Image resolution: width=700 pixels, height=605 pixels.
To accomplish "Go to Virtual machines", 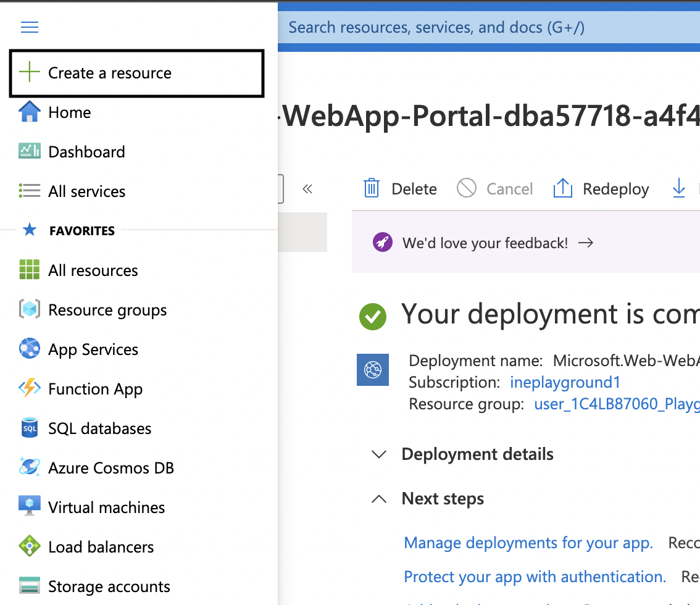I will coord(106,507).
